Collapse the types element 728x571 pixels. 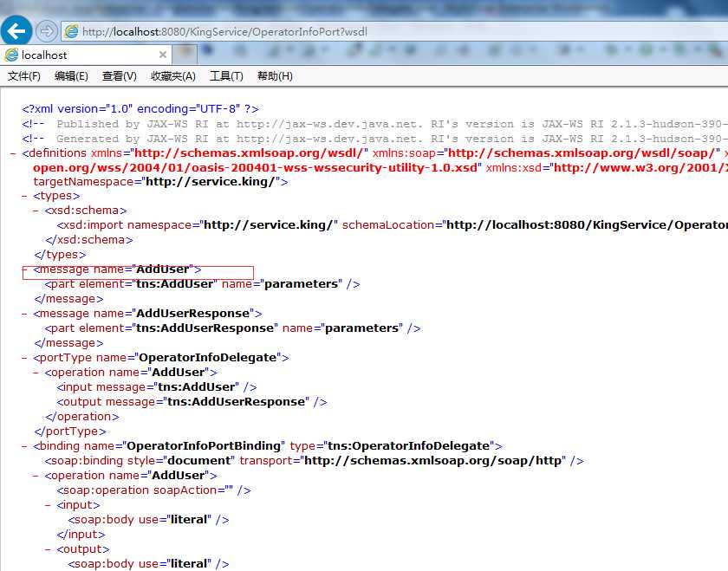[x=24, y=196]
